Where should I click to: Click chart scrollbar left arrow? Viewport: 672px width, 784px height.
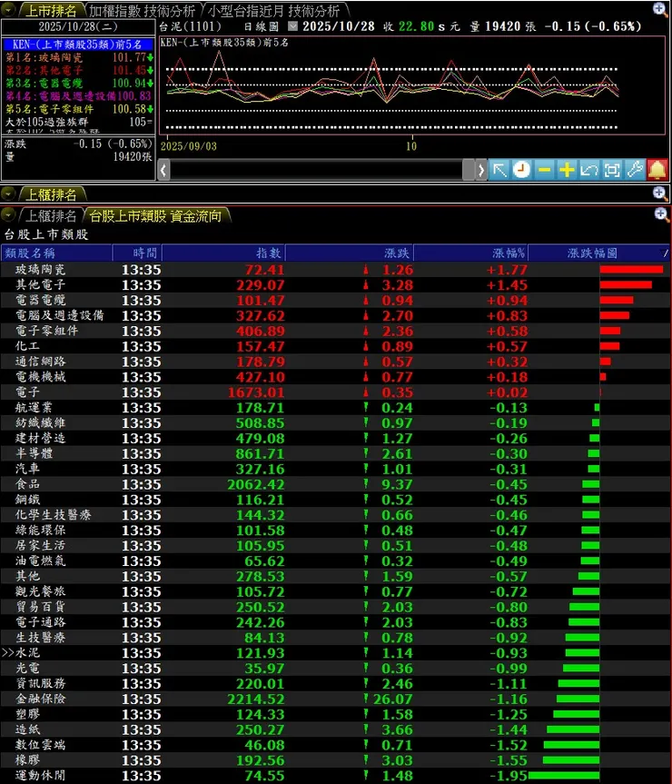(163, 170)
